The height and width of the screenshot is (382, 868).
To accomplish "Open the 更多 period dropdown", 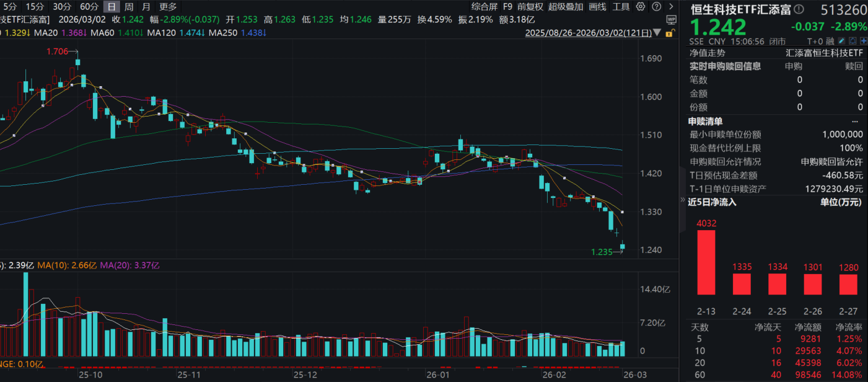I will (x=167, y=7).
